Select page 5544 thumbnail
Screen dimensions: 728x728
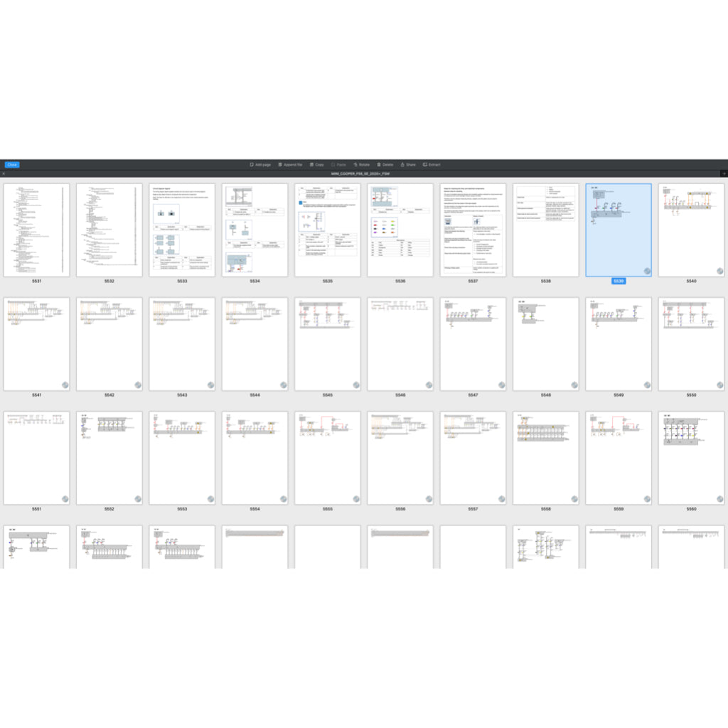(255, 344)
